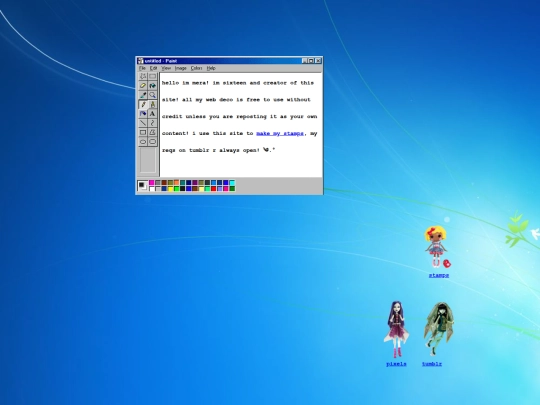Open the tumblr link
Viewport: 540px width, 405px height.
(432, 364)
